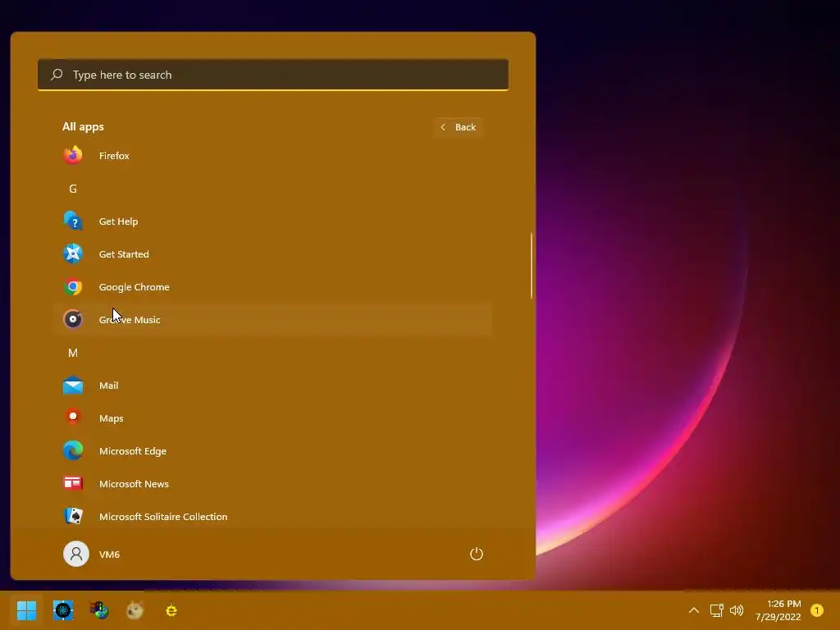The image size is (840, 630).
Task: Click the Get Started label
Action: [x=124, y=254]
